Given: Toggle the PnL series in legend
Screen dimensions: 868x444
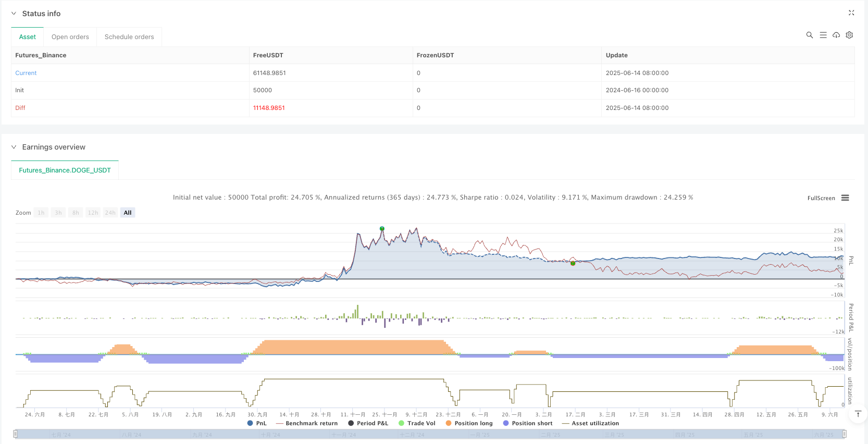Looking at the screenshot, I should [257, 423].
